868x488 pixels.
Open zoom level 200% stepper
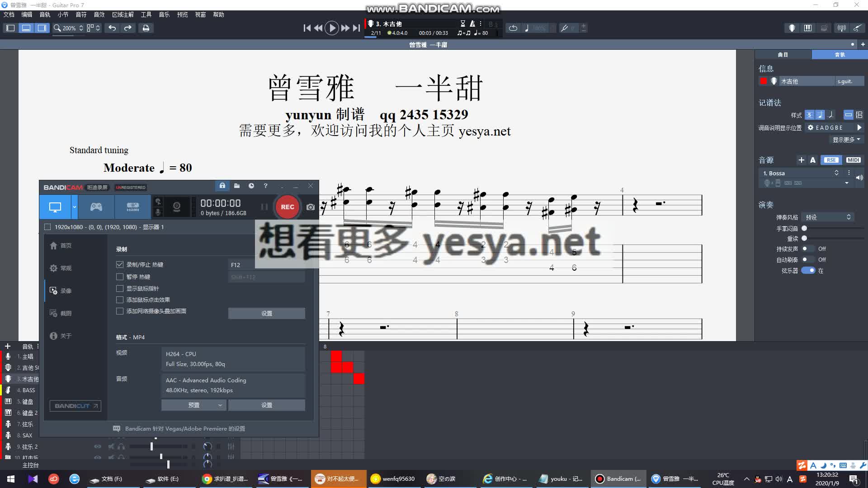click(x=81, y=28)
